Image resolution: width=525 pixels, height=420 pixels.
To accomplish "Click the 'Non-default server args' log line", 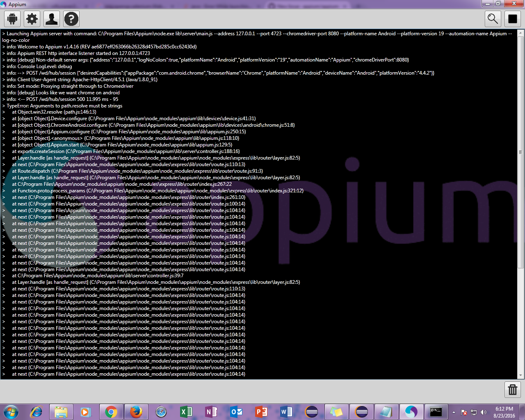I will 205,60.
